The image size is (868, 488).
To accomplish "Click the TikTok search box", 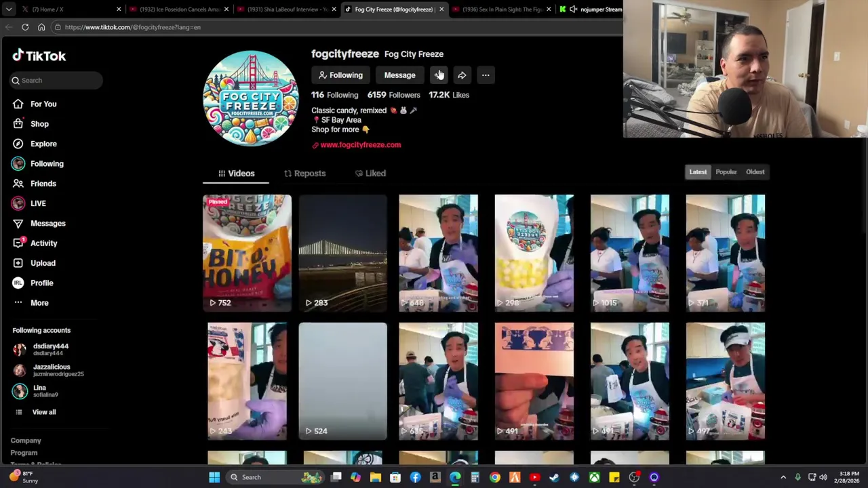I will click(x=56, y=80).
